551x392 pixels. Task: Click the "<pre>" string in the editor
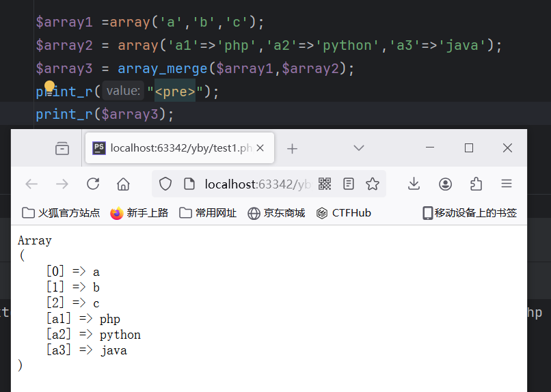175,92
